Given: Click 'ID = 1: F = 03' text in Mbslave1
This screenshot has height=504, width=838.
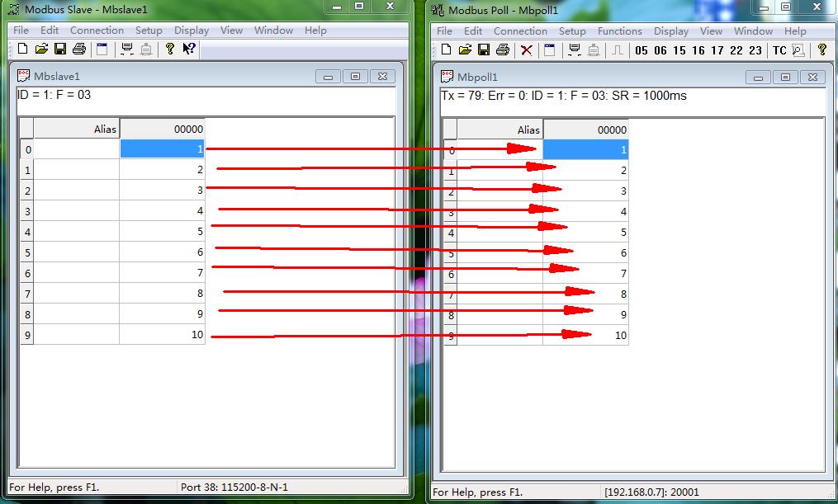Looking at the screenshot, I should [54, 95].
